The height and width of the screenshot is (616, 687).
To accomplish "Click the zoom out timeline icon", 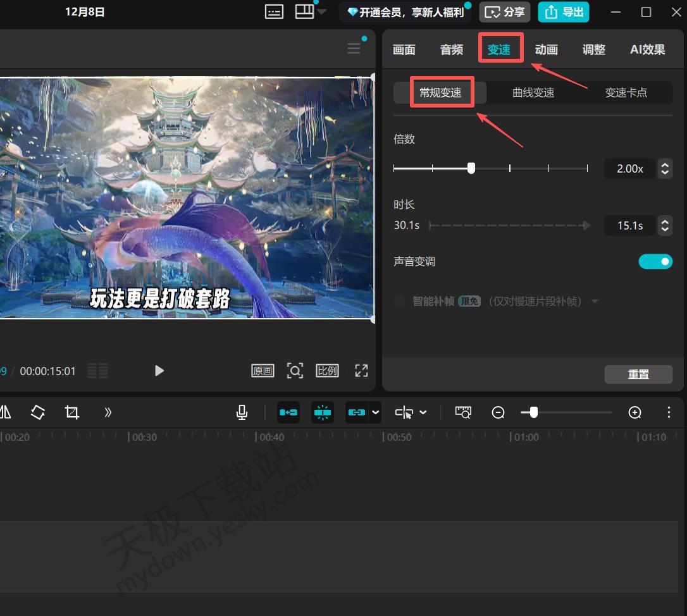I will pyautogui.click(x=498, y=412).
